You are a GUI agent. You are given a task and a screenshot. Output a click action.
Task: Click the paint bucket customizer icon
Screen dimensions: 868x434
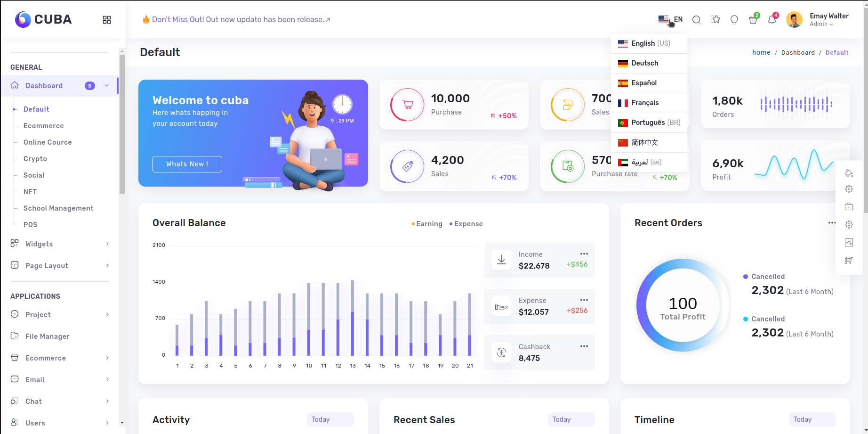tap(849, 173)
